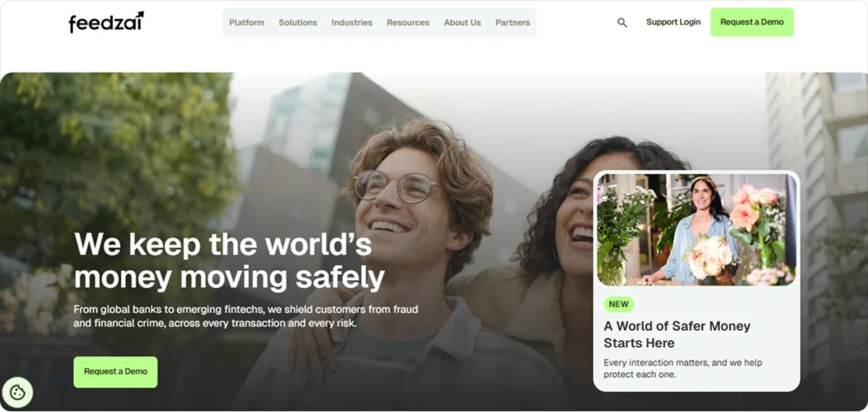This screenshot has height=412, width=868.
Task: Open the About Us menu
Action: click(x=462, y=22)
